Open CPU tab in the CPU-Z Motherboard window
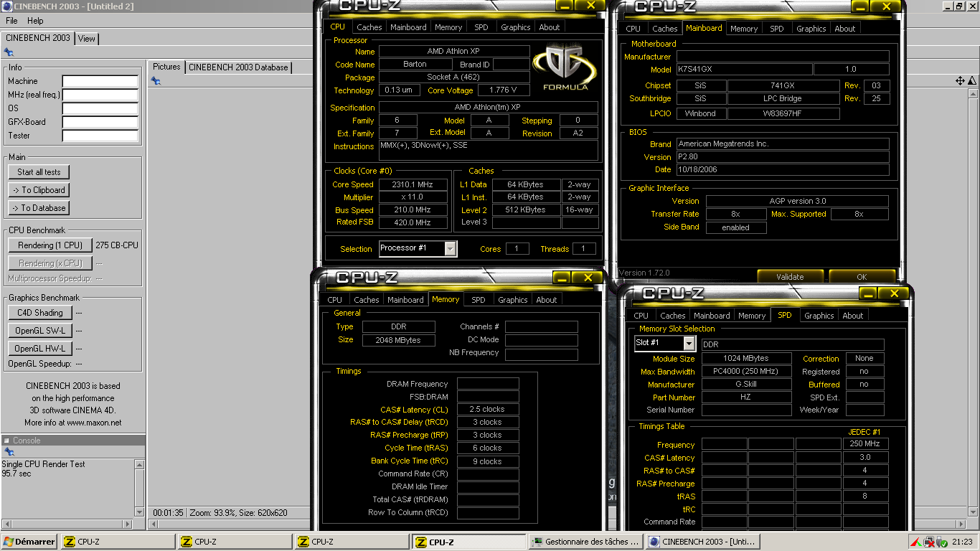 pos(633,29)
